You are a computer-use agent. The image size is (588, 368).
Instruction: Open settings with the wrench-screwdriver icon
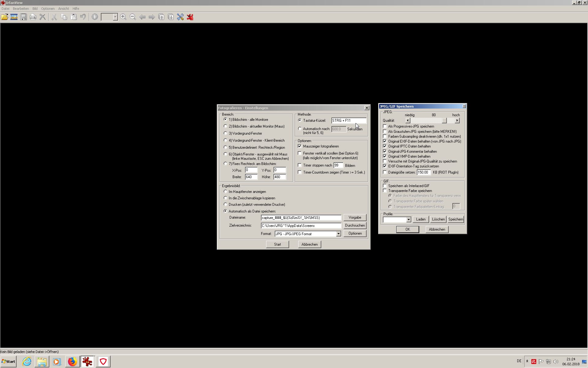tap(180, 17)
